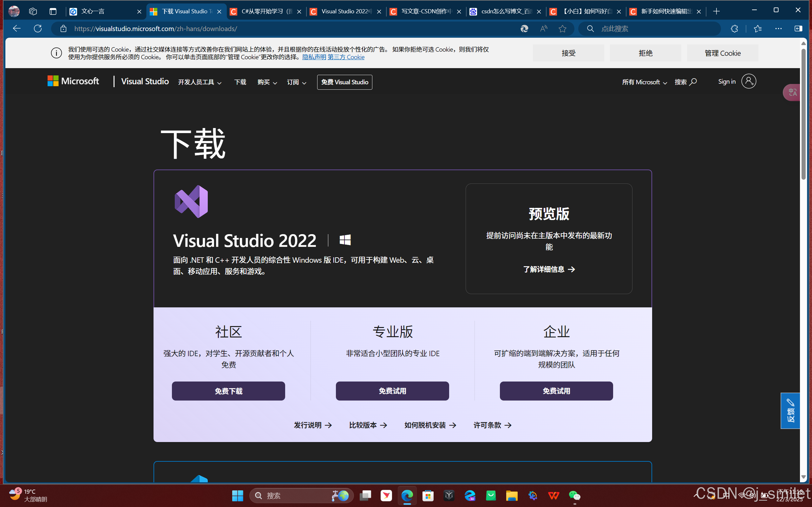812x507 pixels.
Task: Click the favorites star icon in address bar
Action: (x=562, y=29)
